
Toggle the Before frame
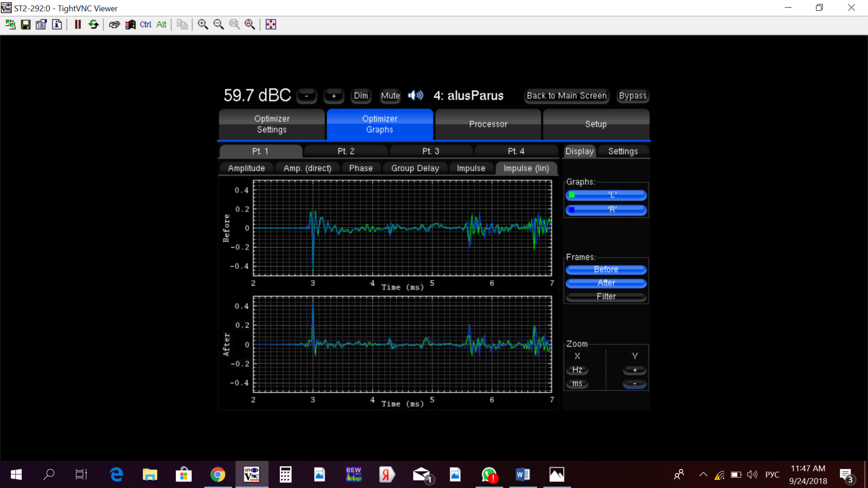click(606, 269)
